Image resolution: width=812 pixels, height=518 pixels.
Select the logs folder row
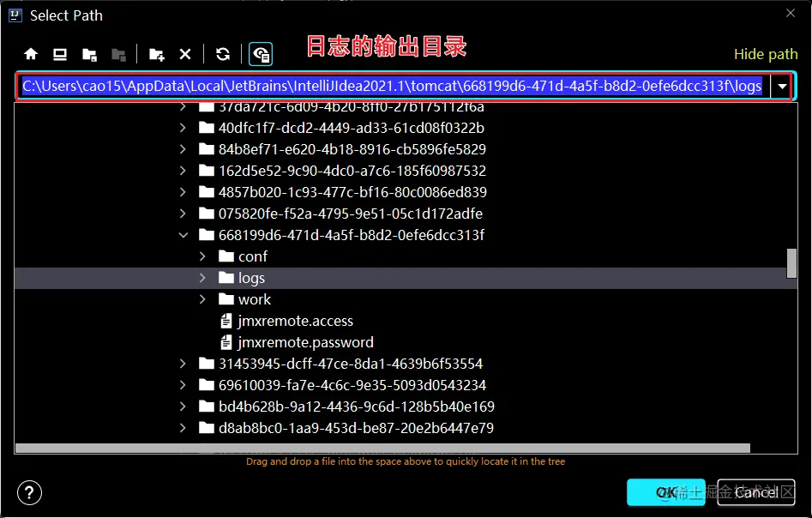tap(401, 278)
